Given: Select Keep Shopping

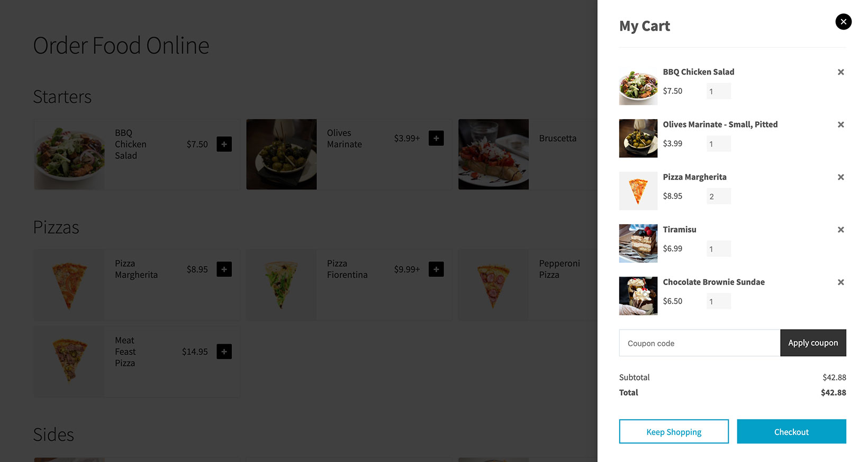Looking at the screenshot, I should (x=674, y=431).
